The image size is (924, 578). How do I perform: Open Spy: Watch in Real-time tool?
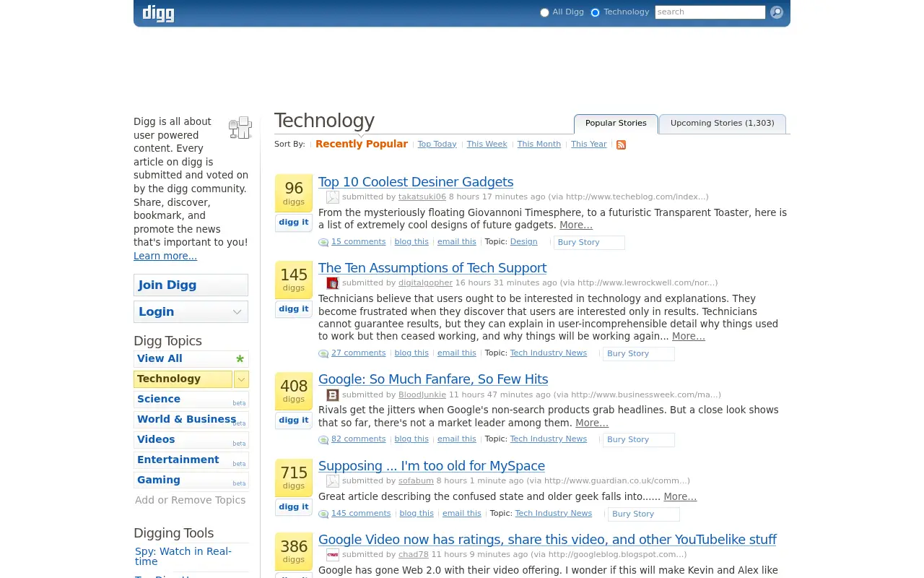pos(183,556)
